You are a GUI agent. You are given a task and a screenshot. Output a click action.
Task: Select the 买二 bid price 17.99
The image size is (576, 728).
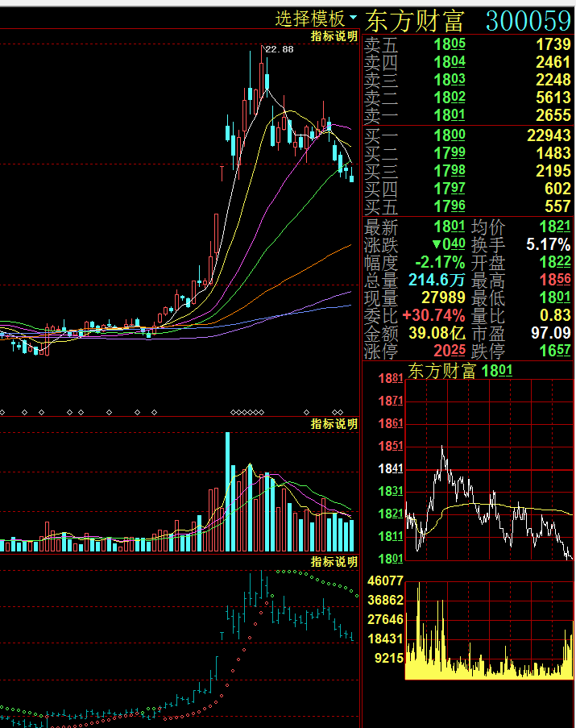[x=450, y=153]
